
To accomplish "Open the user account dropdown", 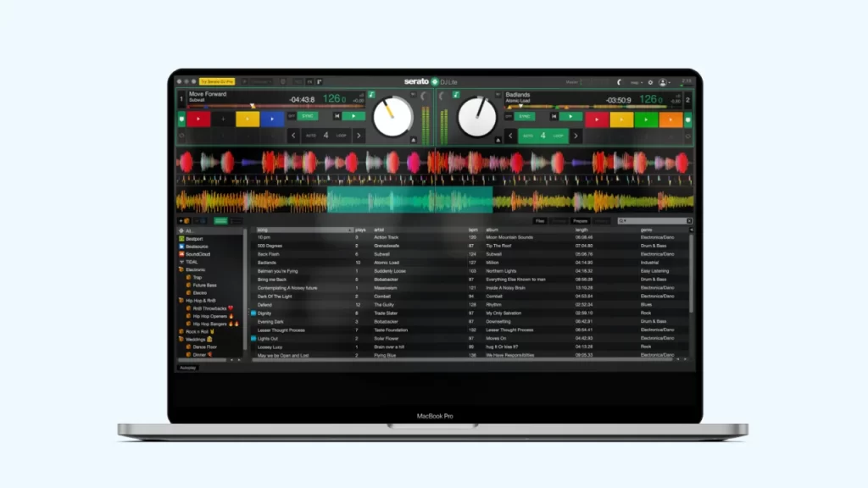I will tap(665, 82).
